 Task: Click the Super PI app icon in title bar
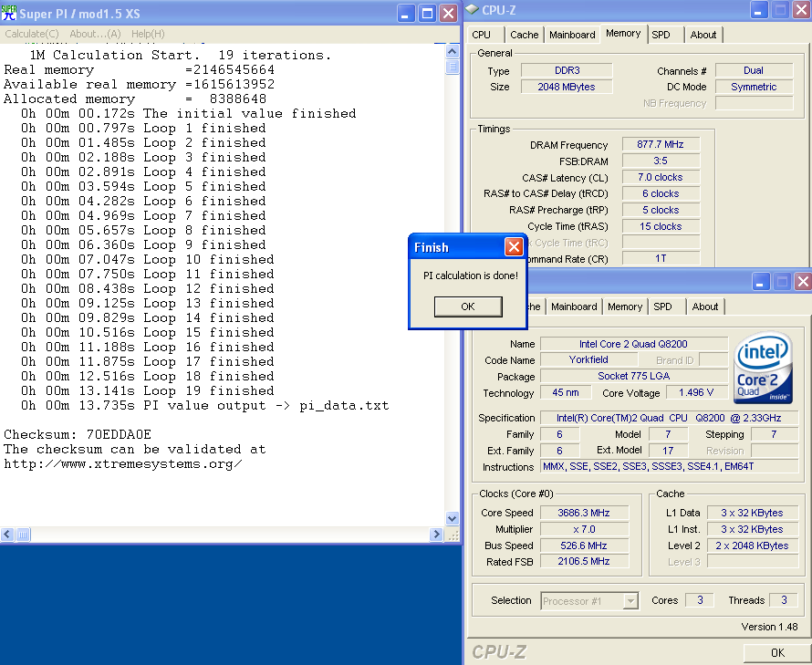click(x=9, y=13)
